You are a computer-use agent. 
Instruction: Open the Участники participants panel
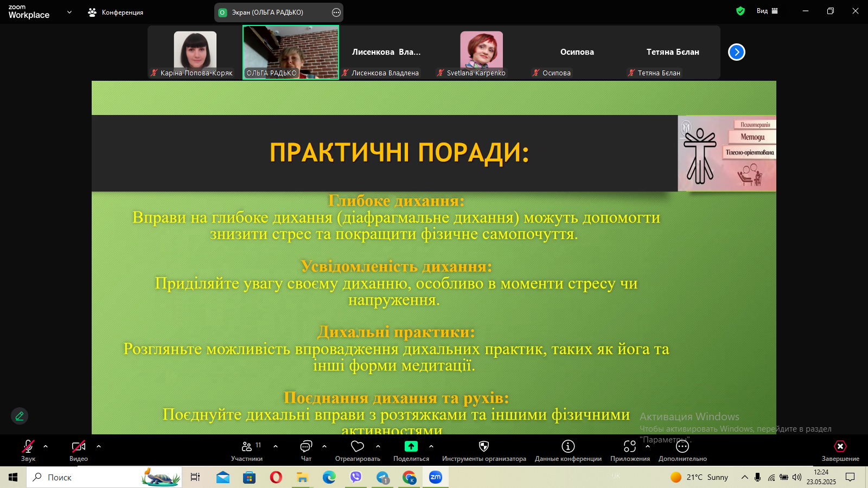tap(247, 451)
